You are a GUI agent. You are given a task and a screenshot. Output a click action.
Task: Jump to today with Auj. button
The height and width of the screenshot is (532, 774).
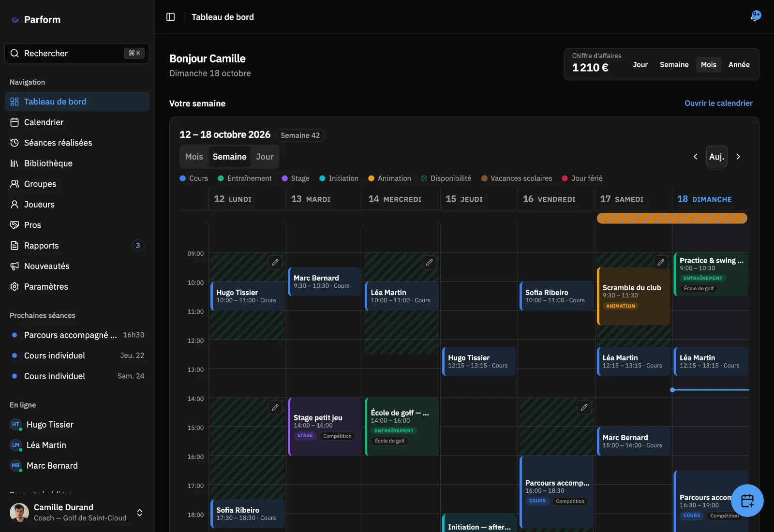point(717,157)
